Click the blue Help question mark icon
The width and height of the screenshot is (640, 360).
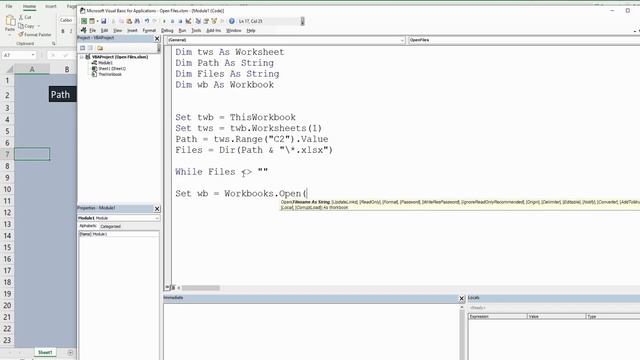click(232, 21)
